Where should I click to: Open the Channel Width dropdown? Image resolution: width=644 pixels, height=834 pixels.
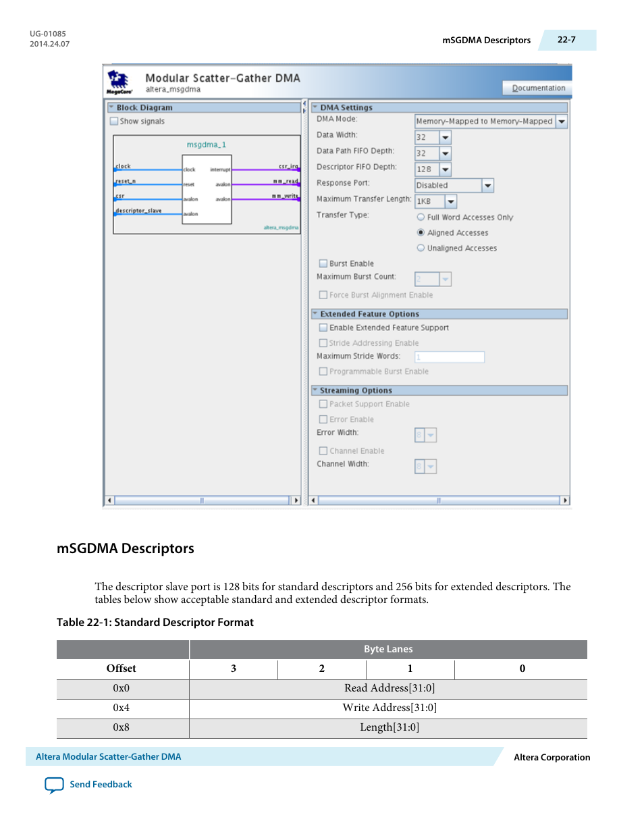(431, 466)
